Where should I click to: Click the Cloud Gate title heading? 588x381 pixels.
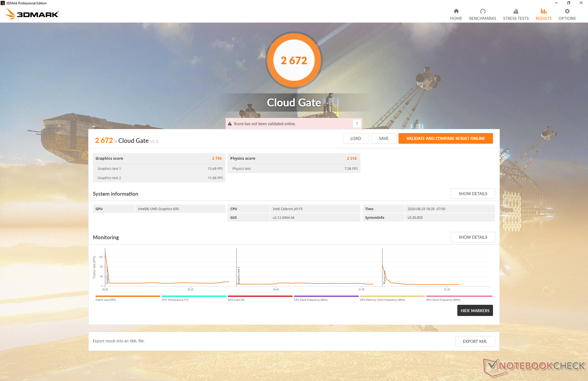tap(294, 103)
